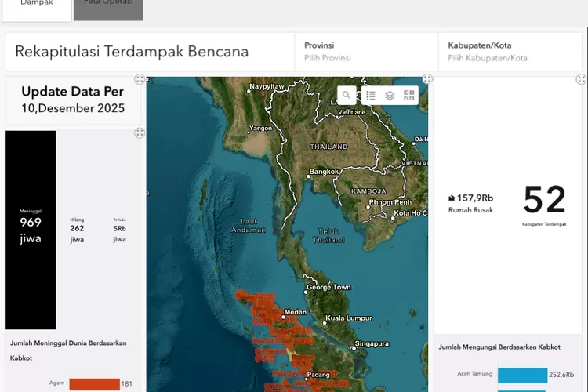Open the basemap gallery grid

(x=408, y=96)
